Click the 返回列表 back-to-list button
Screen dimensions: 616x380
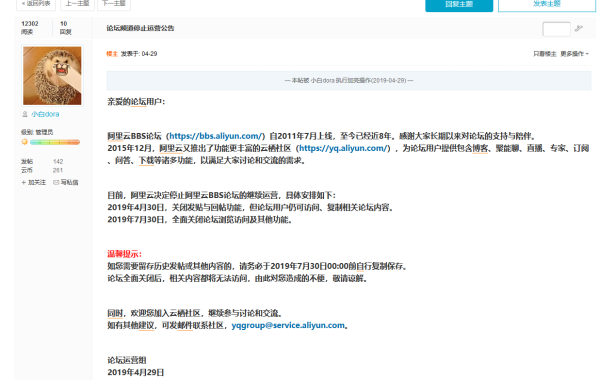pos(36,4)
